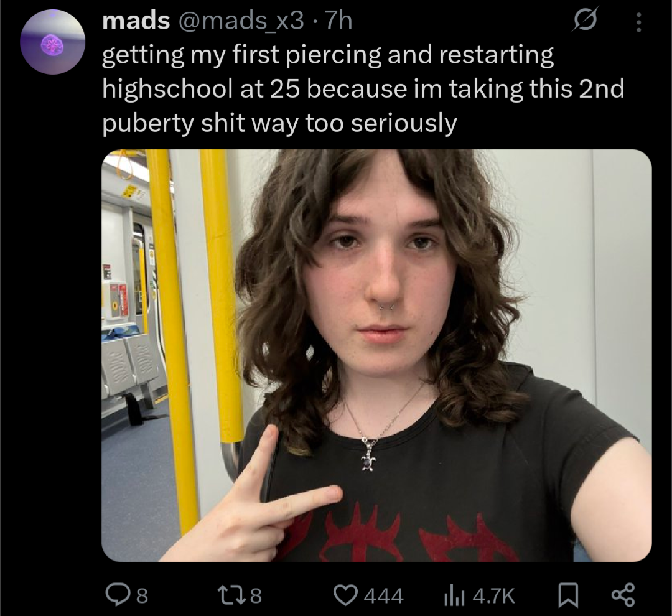Click the word "seriously" in the tweet

click(404, 124)
